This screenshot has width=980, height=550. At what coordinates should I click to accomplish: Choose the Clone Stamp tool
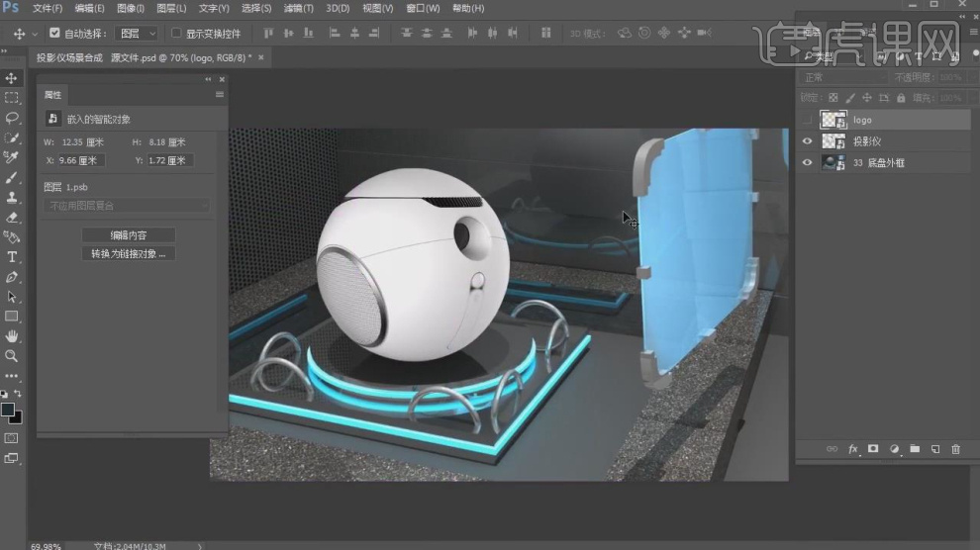point(12,197)
